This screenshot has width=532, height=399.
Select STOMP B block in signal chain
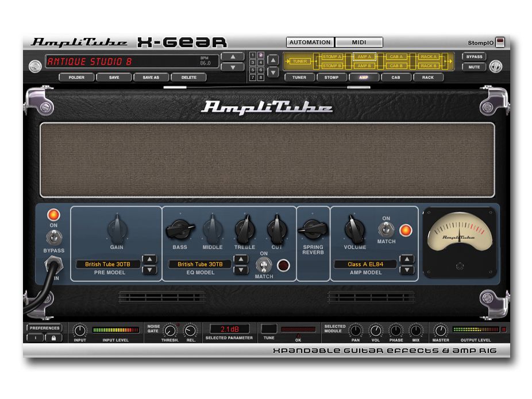click(x=331, y=66)
